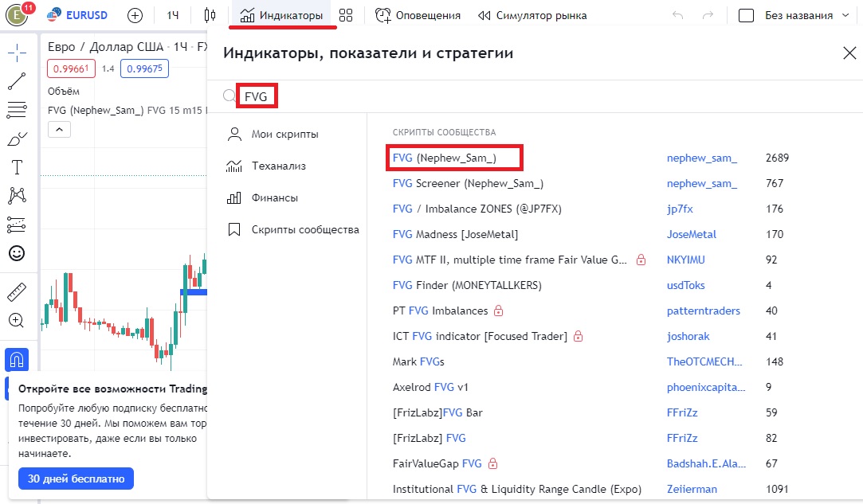
Task: Click the lock icon beside PT FVG Imbalances
Action: (498, 311)
